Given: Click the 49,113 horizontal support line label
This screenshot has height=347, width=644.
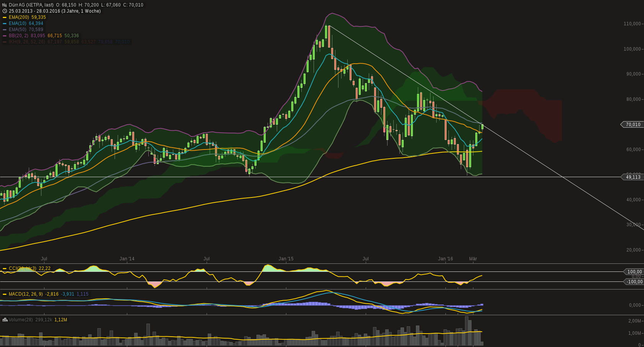Looking at the screenshot, I should pyautogui.click(x=632, y=177).
